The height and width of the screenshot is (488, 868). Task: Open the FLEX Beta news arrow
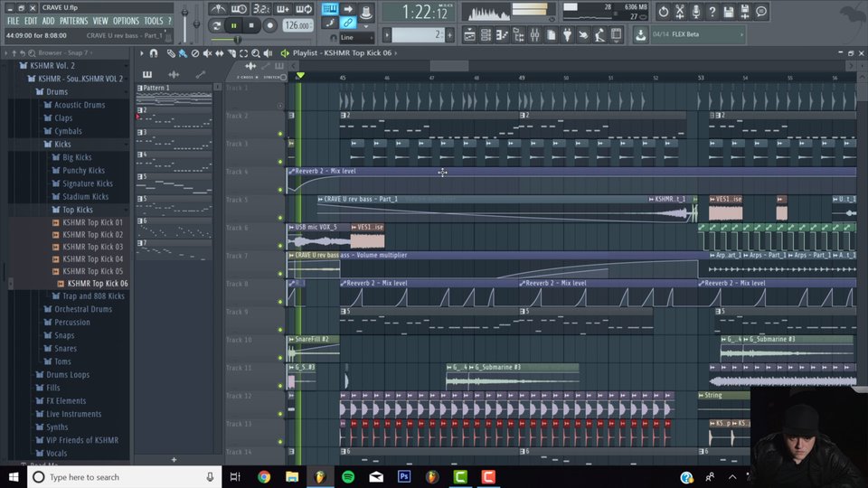coord(741,34)
